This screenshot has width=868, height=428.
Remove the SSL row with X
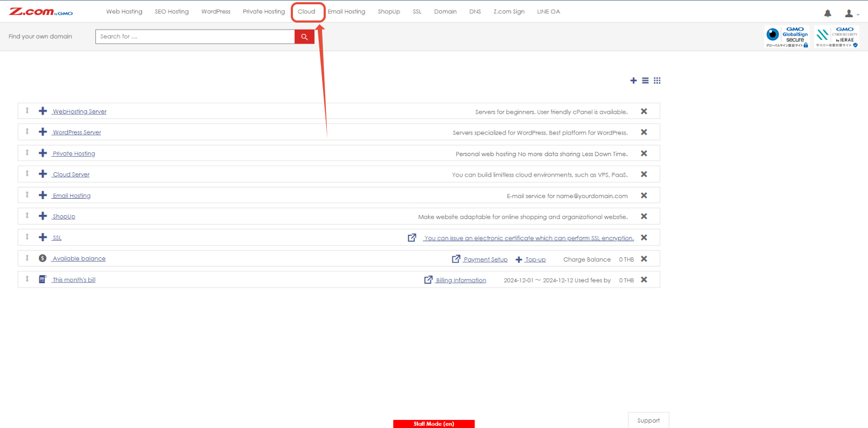pyautogui.click(x=644, y=237)
